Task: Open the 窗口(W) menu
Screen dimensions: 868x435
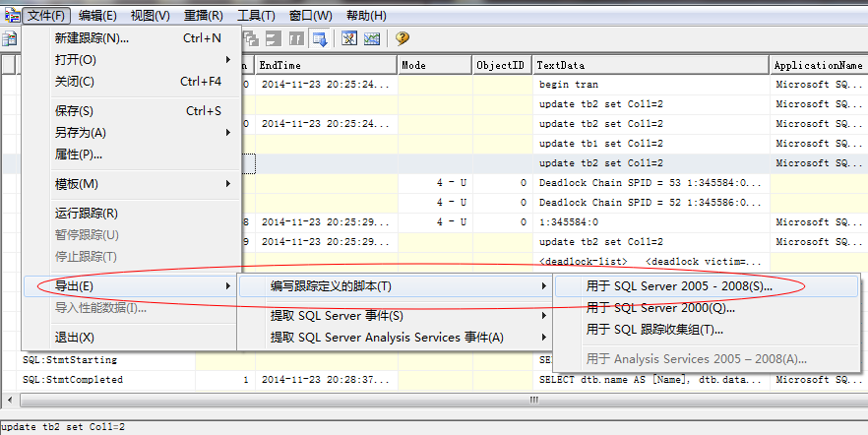Action: point(311,16)
